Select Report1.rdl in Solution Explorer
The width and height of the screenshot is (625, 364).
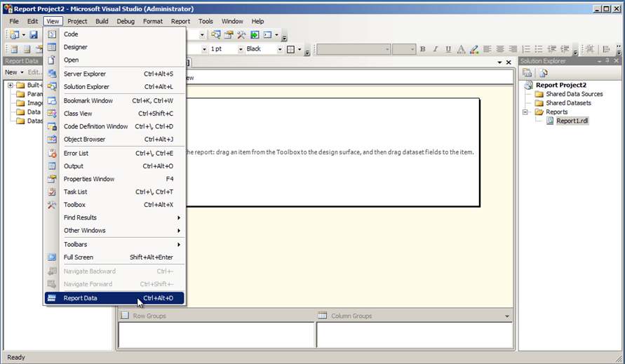click(572, 121)
